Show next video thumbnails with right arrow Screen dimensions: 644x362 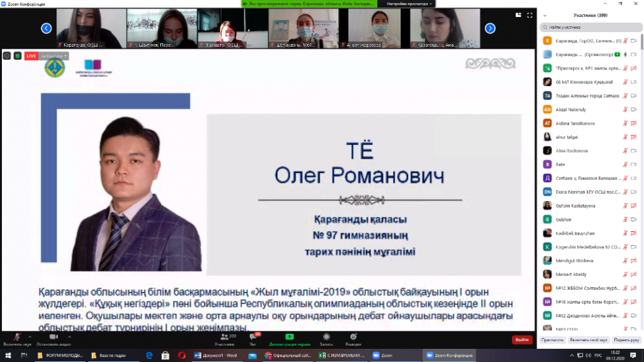[490, 28]
